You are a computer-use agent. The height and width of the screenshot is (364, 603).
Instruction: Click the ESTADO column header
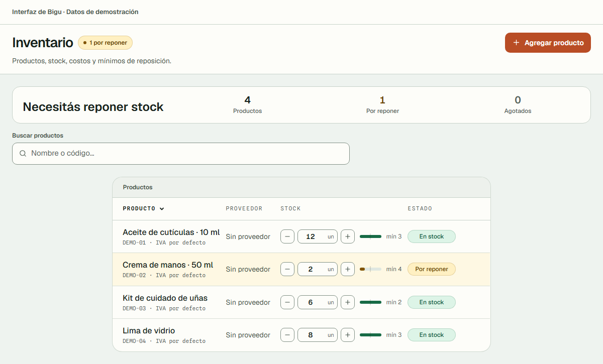(x=420, y=209)
